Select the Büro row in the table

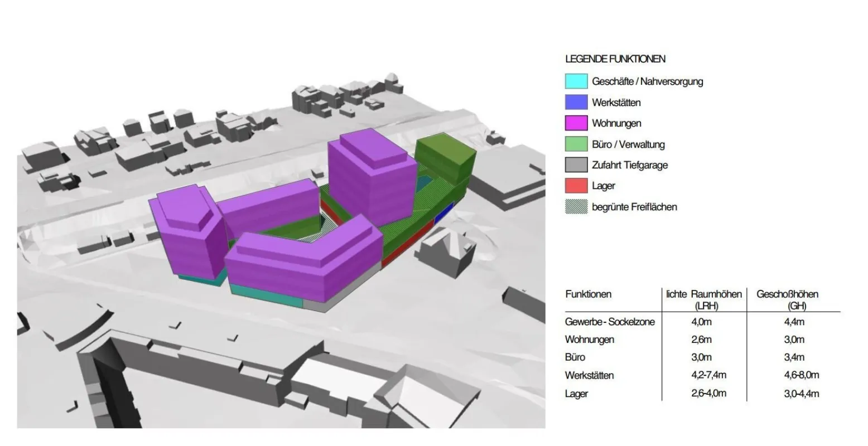click(x=576, y=357)
